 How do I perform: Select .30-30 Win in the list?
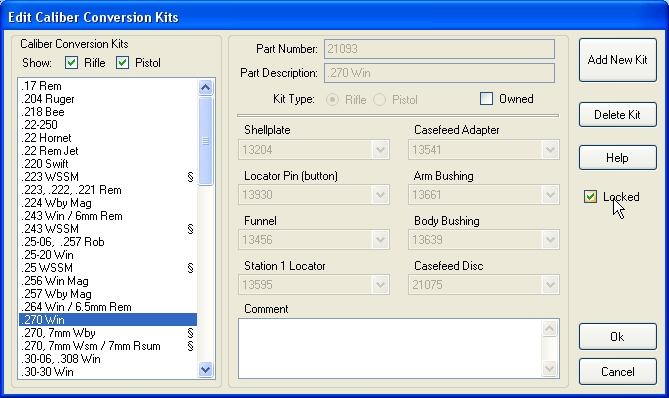click(108, 372)
